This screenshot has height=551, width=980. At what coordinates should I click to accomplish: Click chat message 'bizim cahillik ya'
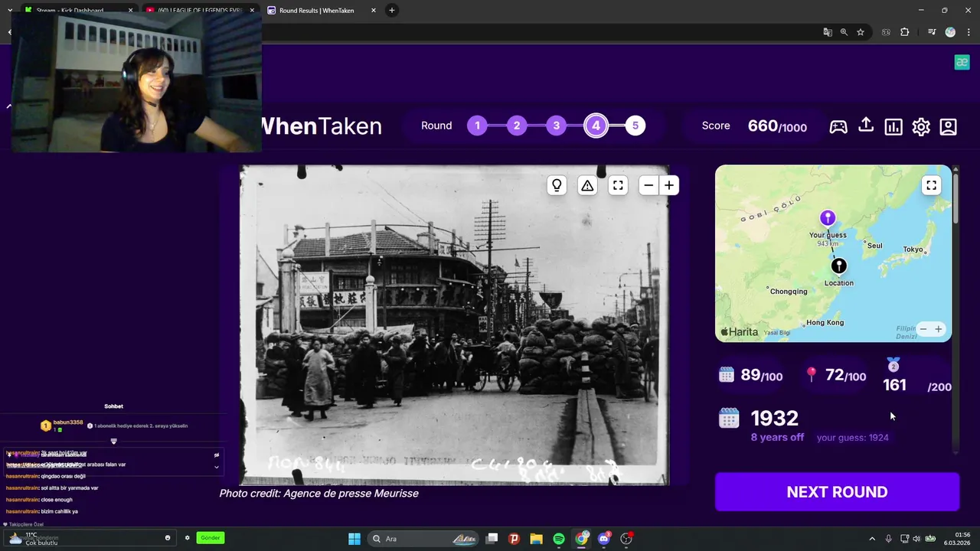tap(59, 511)
